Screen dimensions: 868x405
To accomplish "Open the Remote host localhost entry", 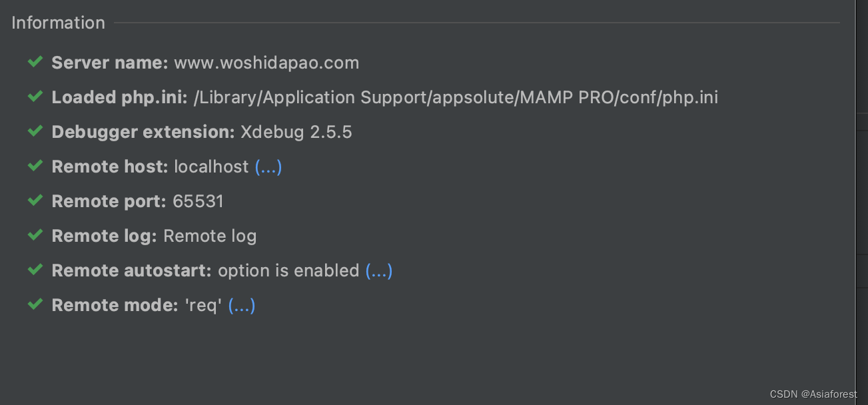I will point(211,167).
